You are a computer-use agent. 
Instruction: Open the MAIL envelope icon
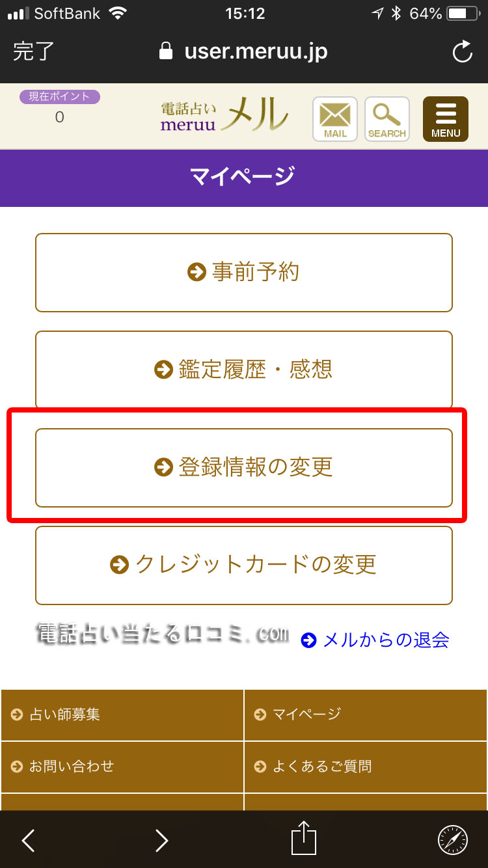(x=335, y=118)
